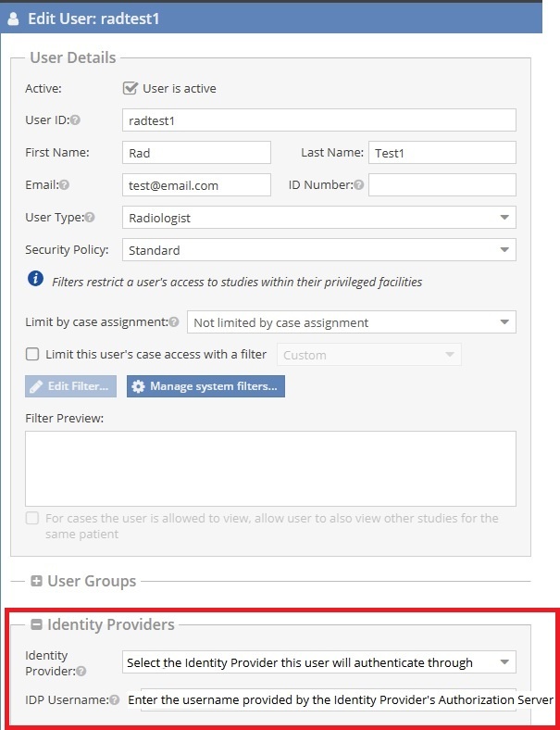Image resolution: width=560 pixels, height=730 pixels.
Task: Click the ID Number help icon
Action: coord(358,185)
